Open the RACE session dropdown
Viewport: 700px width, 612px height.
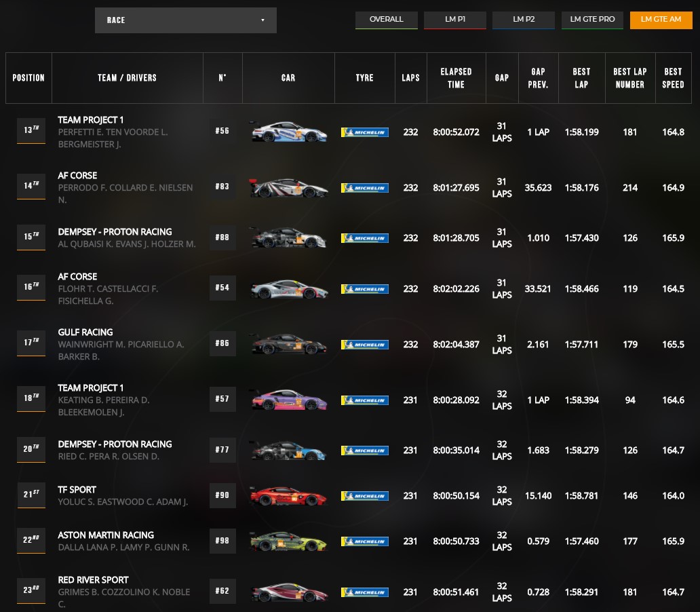(186, 20)
